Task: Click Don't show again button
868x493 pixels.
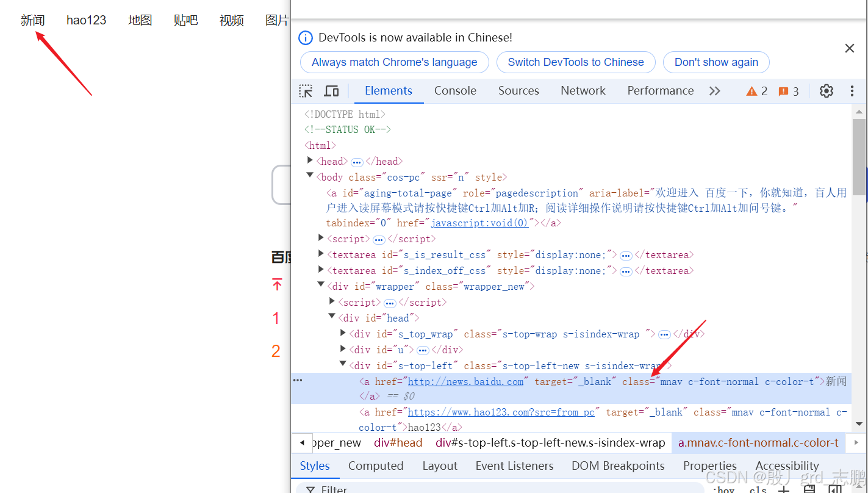Action: [716, 62]
